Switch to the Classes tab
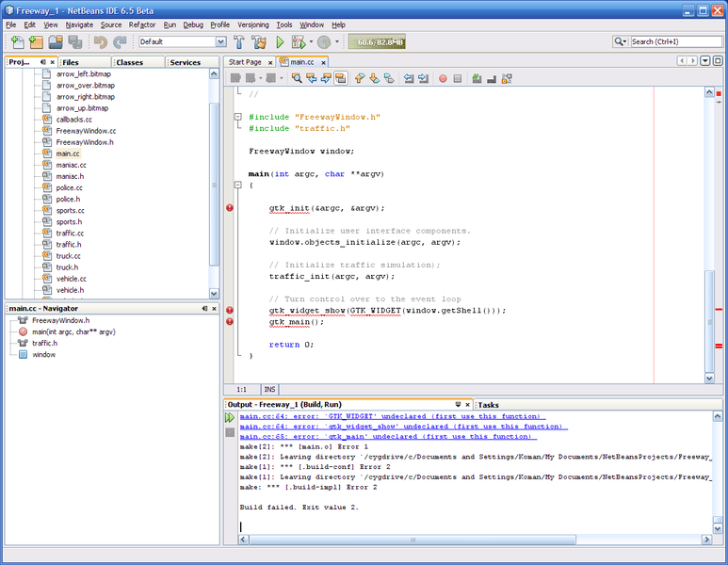Viewport: 728px width, 565px height. 138,62
